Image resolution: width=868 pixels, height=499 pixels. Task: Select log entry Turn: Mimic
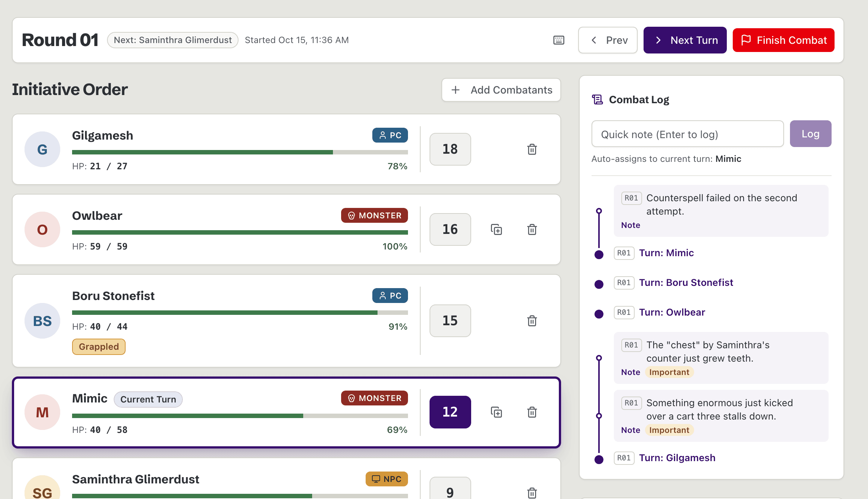[666, 253]
